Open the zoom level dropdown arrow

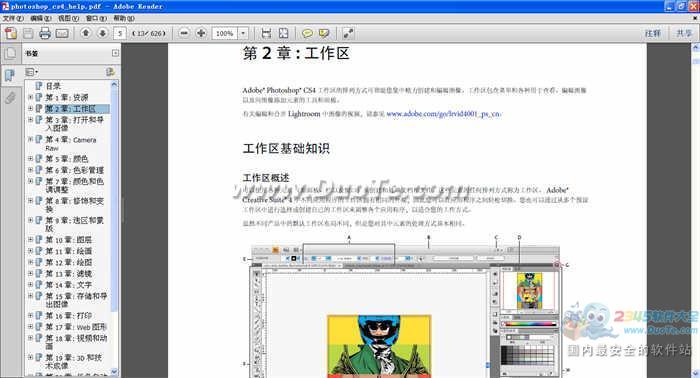coord(243,33)
